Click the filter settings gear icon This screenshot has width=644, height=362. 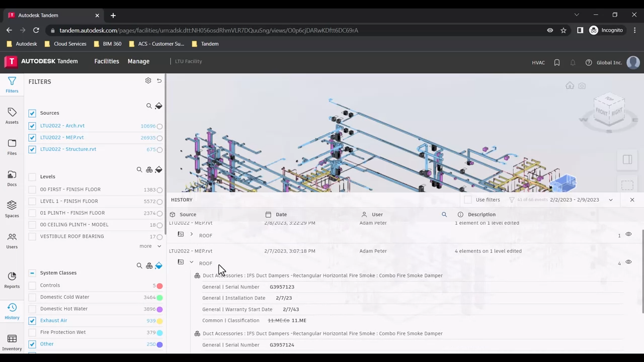(148, 81)
